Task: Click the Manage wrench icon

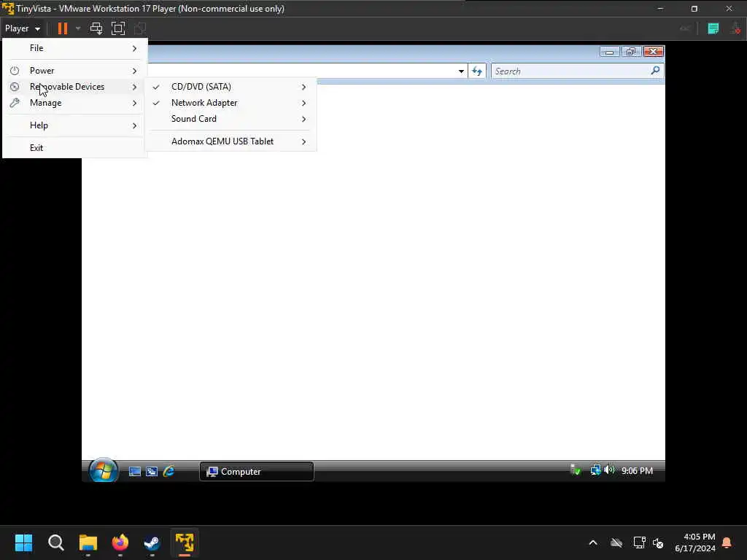Action: (x=15, y=103)
